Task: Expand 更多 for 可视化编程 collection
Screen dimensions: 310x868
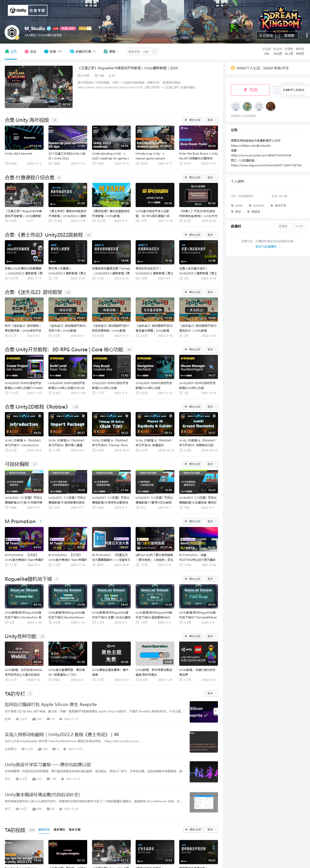Action: click(211, 464)
